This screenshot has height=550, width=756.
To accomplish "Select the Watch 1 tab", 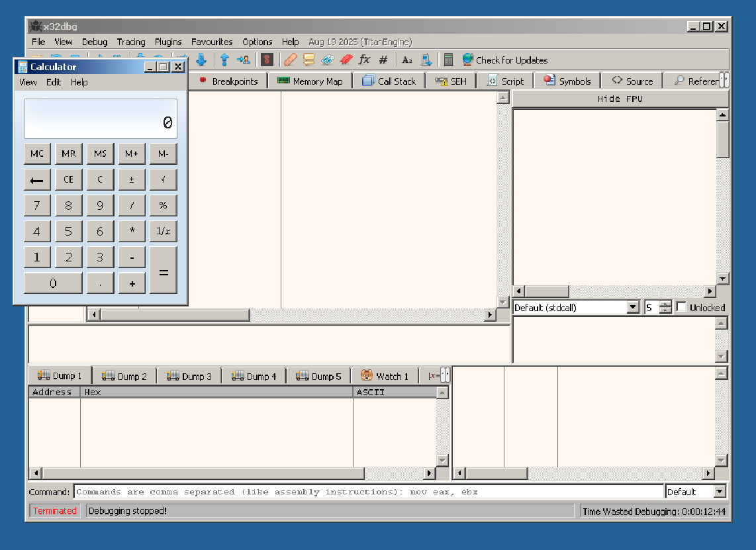I will click(384, 376).
